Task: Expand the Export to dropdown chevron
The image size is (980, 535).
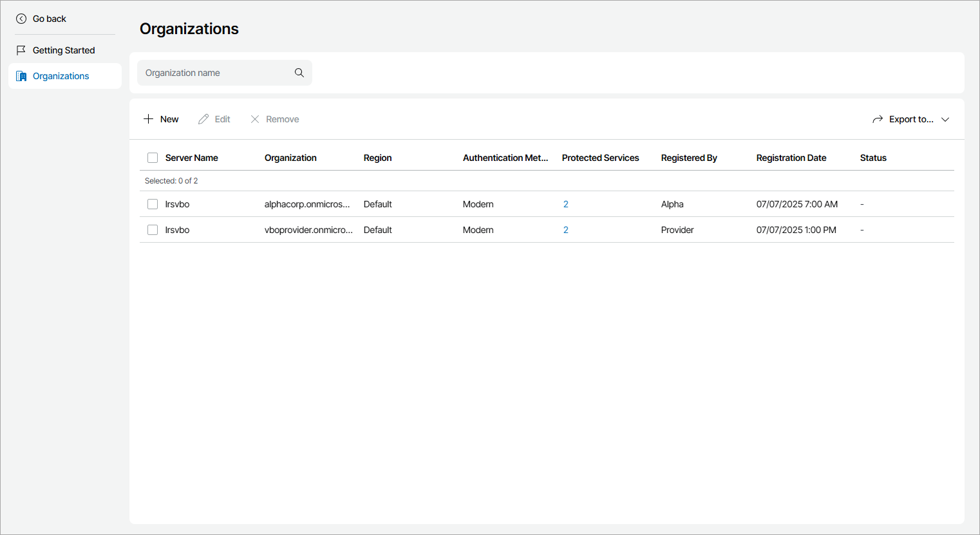Action: click(x=945, y=119)
